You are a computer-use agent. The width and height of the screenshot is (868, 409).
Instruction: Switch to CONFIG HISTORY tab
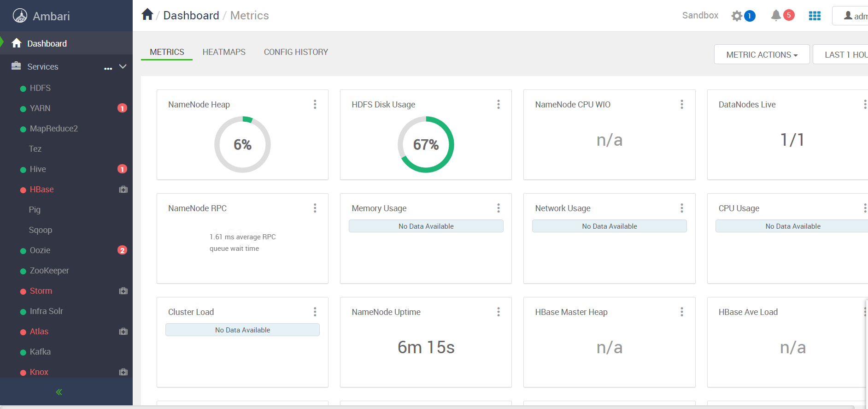(296, 52)
